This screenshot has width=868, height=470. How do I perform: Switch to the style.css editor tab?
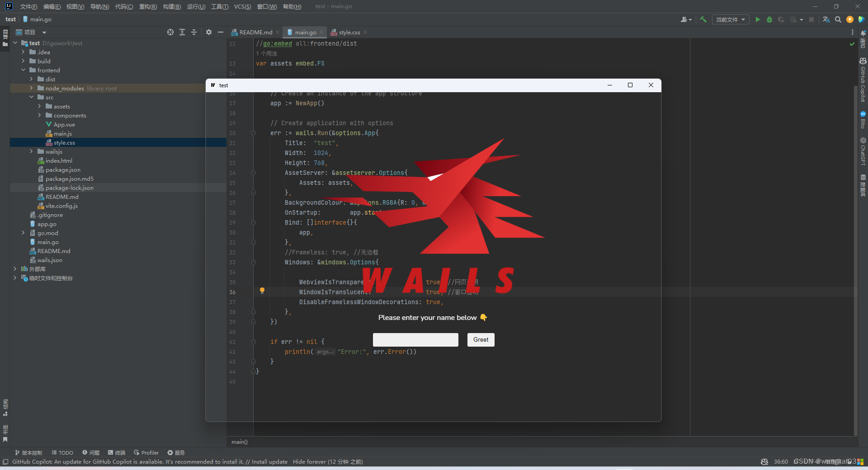coord(349,32)
